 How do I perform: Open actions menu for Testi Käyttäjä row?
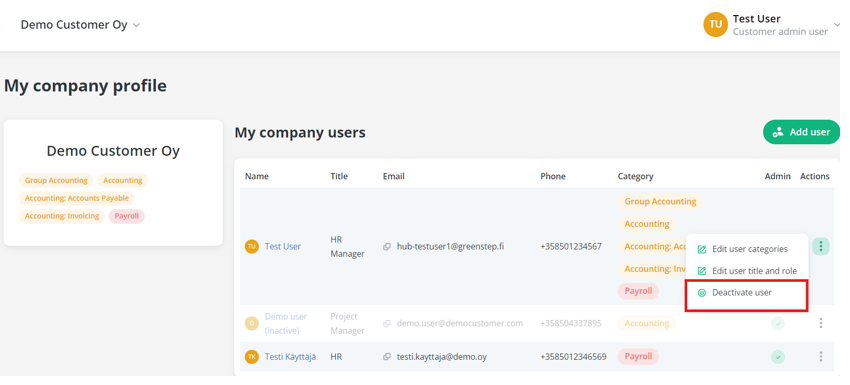tap(821, 356)
